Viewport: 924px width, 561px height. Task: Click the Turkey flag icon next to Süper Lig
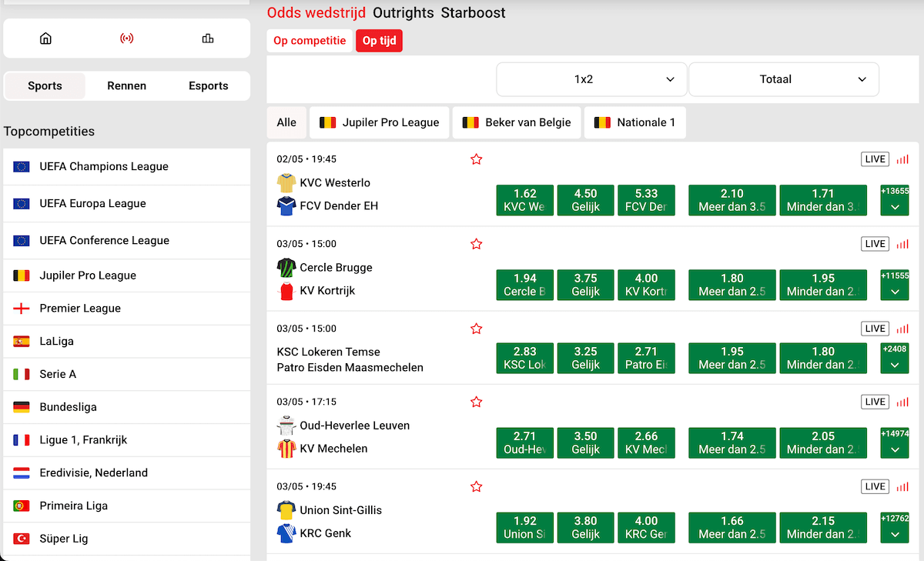[x=21, y=538]
